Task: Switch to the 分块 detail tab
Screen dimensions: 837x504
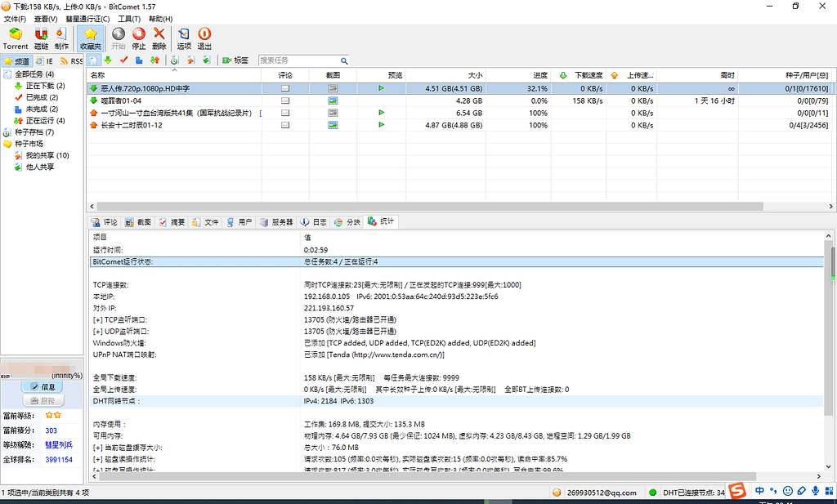Action: pyautogui.click(x=347, y=222)
